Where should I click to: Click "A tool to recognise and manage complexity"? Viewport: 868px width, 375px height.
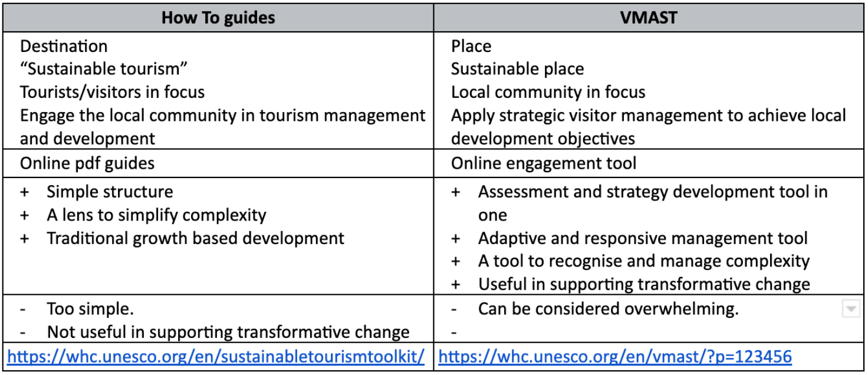click(644, 261)
